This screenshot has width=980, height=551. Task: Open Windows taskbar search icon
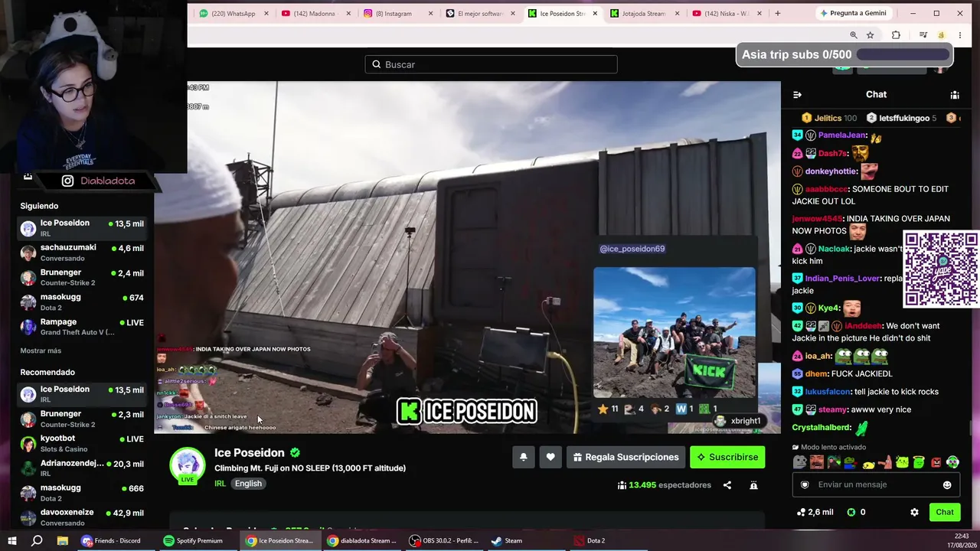tap(37, 540)
